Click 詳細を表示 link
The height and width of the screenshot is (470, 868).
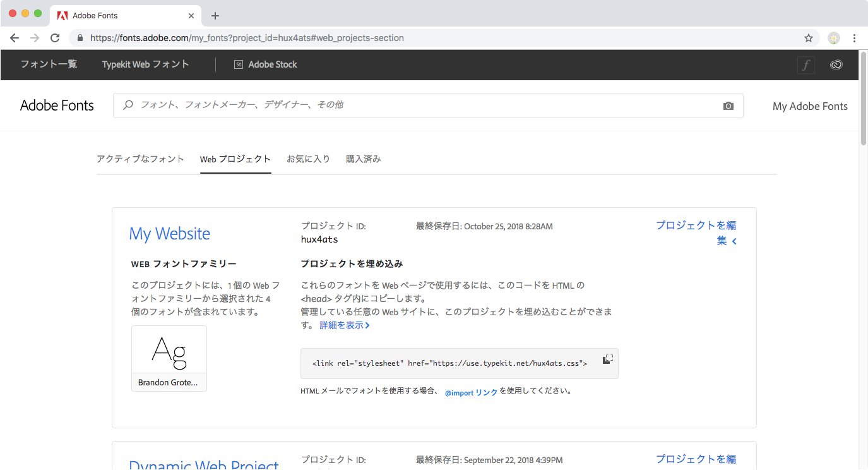pyautogui.click(x=345, y=325)
